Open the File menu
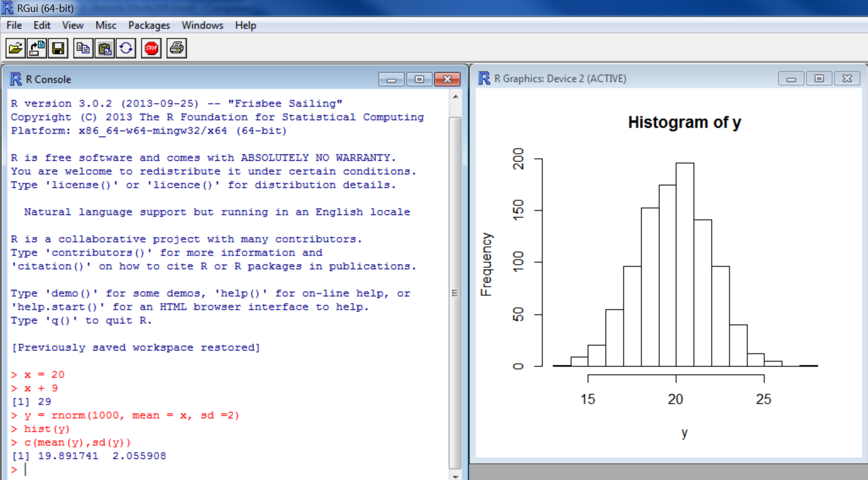The image size is (868, 480). [x=14, y=25]
